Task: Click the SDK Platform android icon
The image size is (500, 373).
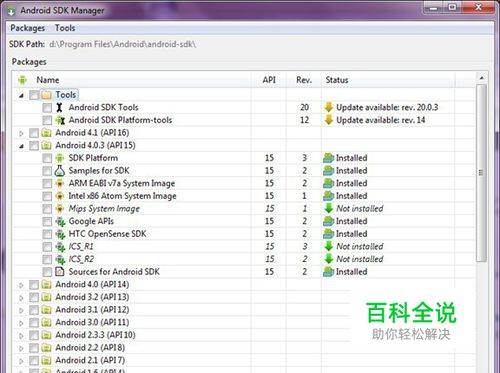Action: pyautogui.click(x=60, y=158)
